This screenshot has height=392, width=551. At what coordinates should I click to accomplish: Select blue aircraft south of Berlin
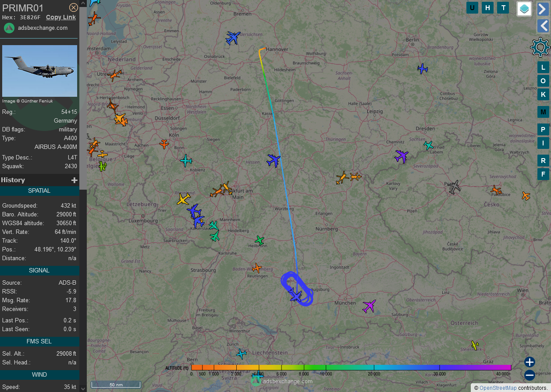click(x=423, y=69)
